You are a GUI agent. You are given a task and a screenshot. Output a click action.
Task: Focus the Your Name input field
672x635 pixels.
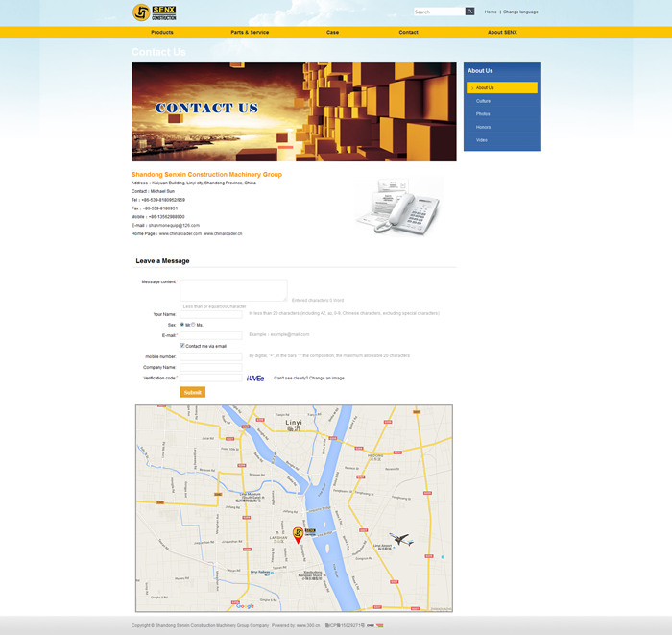[x=211, y=314]
